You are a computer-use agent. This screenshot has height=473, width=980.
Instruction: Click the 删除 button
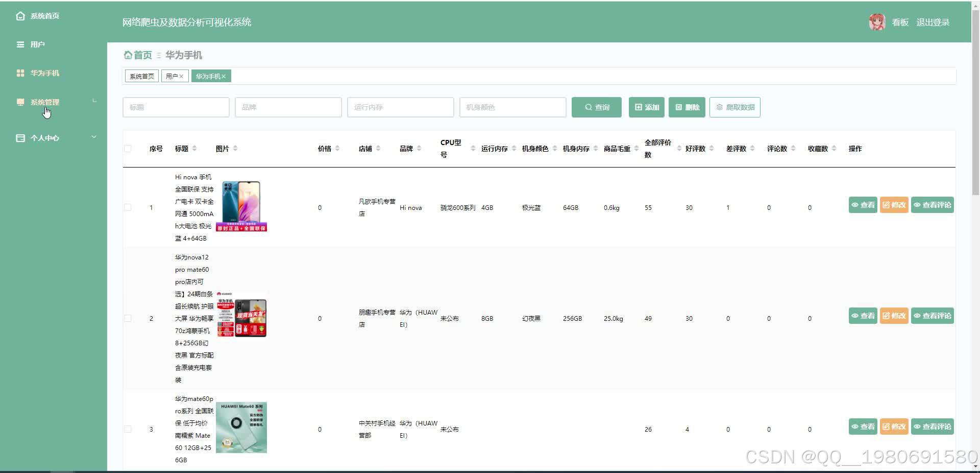point(687,107)
